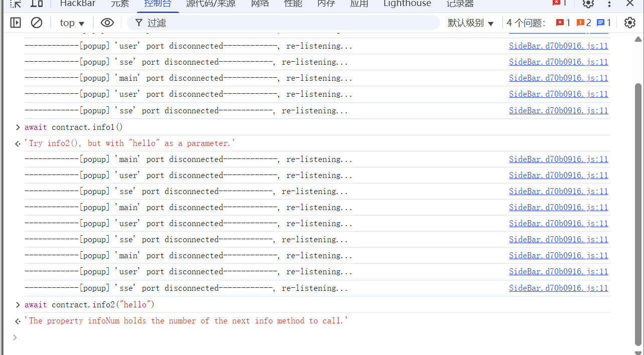
Task: Click the orange warning issues badge
Action: [584, 23]
